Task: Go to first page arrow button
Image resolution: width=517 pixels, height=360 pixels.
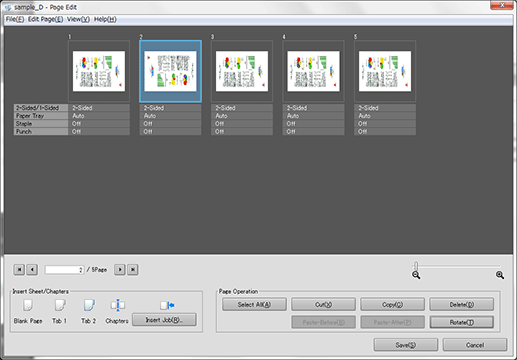Action: pyautogui.click(x=19, y=269)
